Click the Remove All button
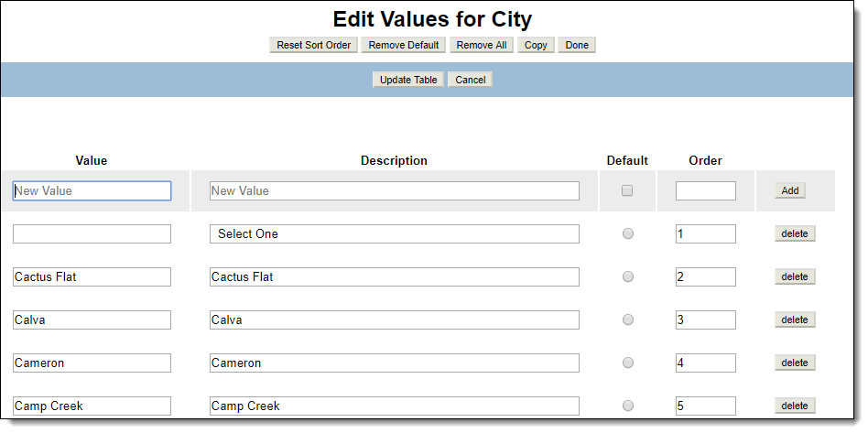This screenshot has width=868, height=433. click(x=482, y=46)
